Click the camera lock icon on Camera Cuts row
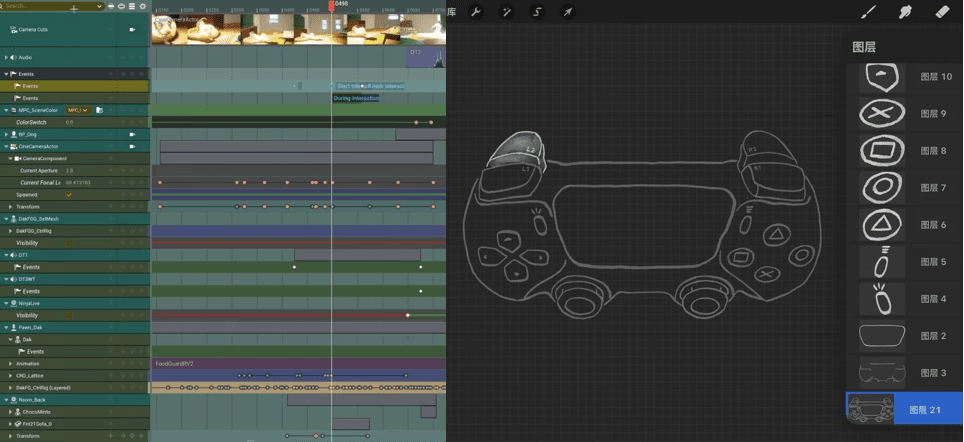Screen dimensions: 964x442 click(x=132, y=30)
